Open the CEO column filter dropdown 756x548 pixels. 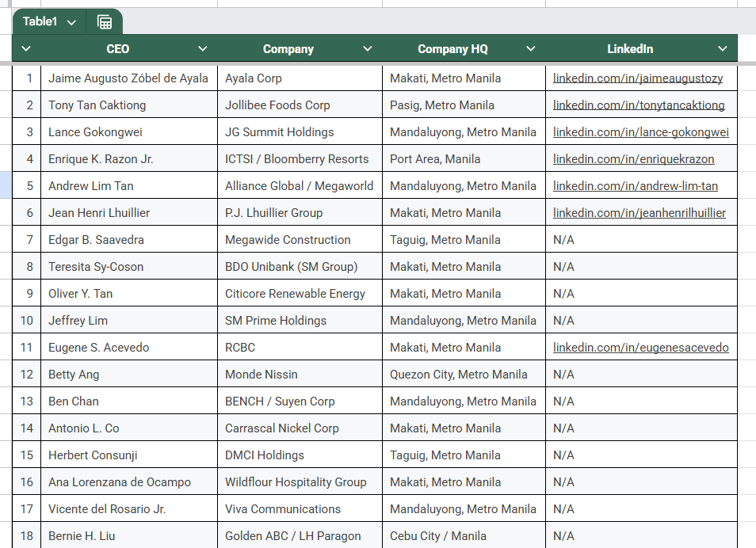[x=203, y=48]
